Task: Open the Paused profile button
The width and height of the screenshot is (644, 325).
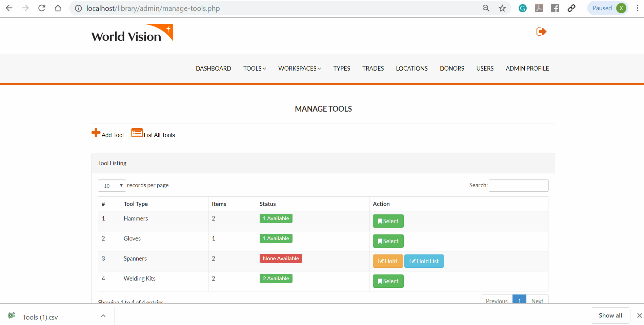Action: click(608, 8)
